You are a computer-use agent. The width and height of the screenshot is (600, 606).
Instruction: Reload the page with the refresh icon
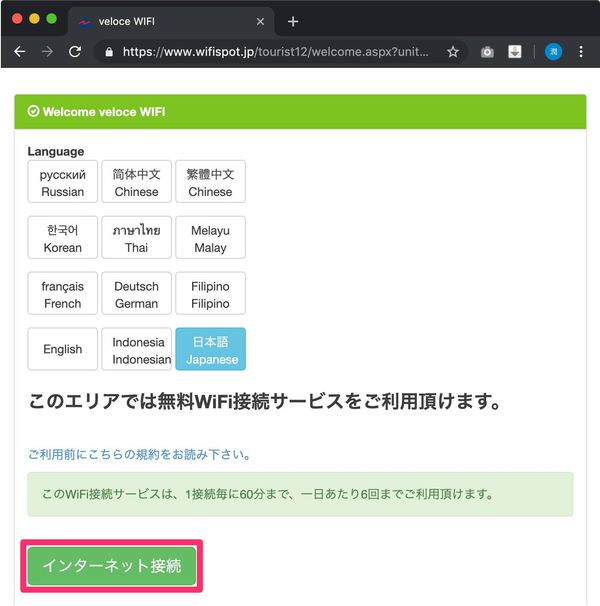[75, 51]
